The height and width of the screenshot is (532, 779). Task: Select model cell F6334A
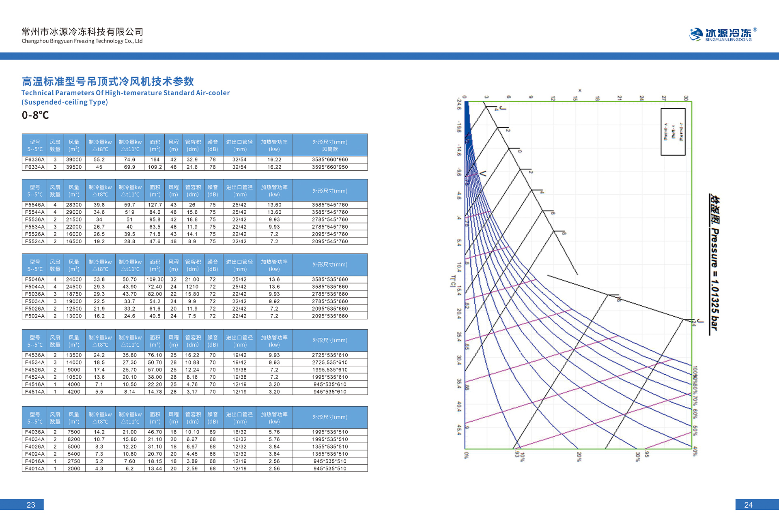pos(34,167)
